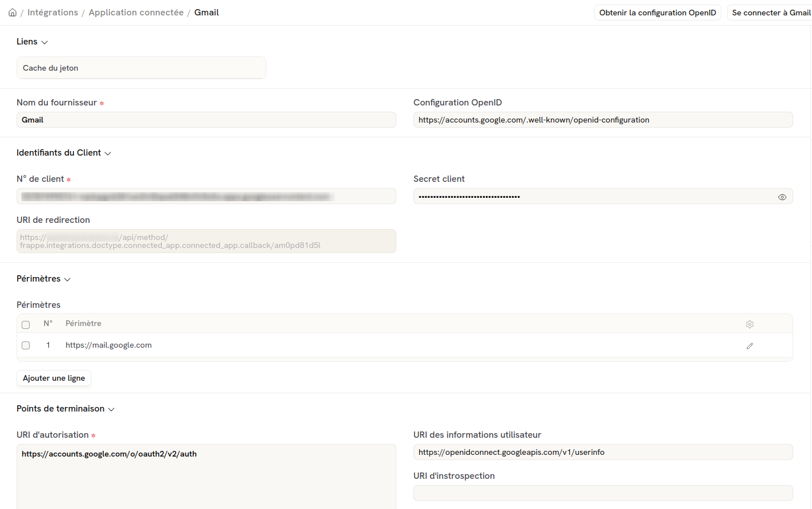812x509 pixels.
Task: Check the box for row 1 scope
Action: 26,345
